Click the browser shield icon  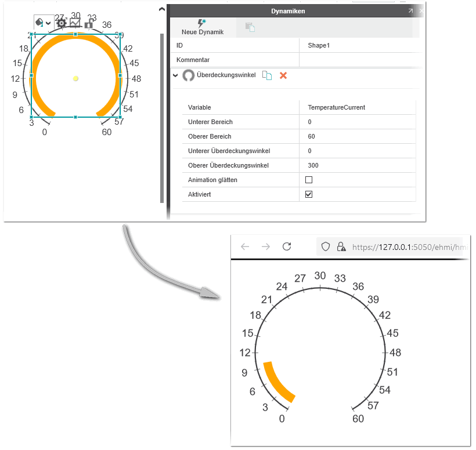[x=326, y=247]
